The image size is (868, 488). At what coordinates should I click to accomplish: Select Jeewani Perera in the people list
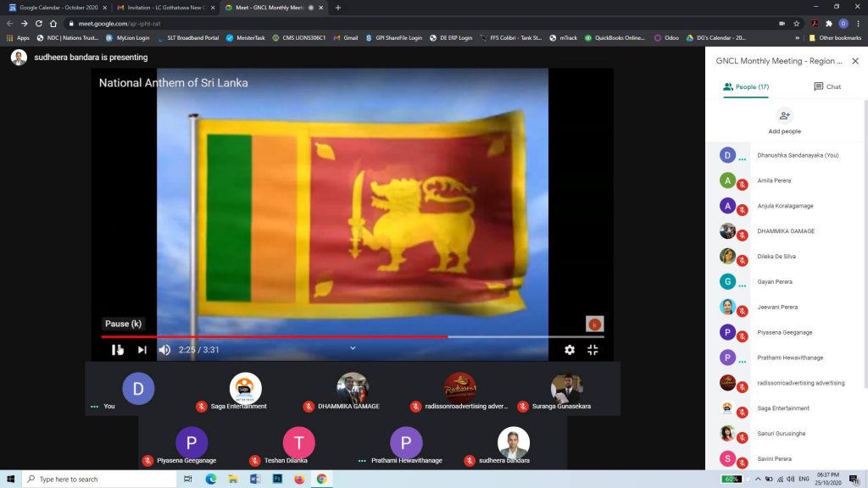pos(784,308)
